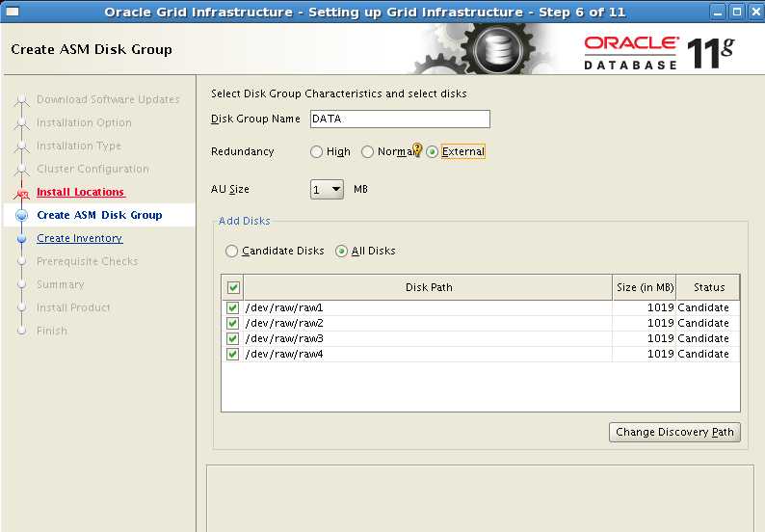
Task: Click Candidate status of raw1 row
Action: (x=703, y=308)
